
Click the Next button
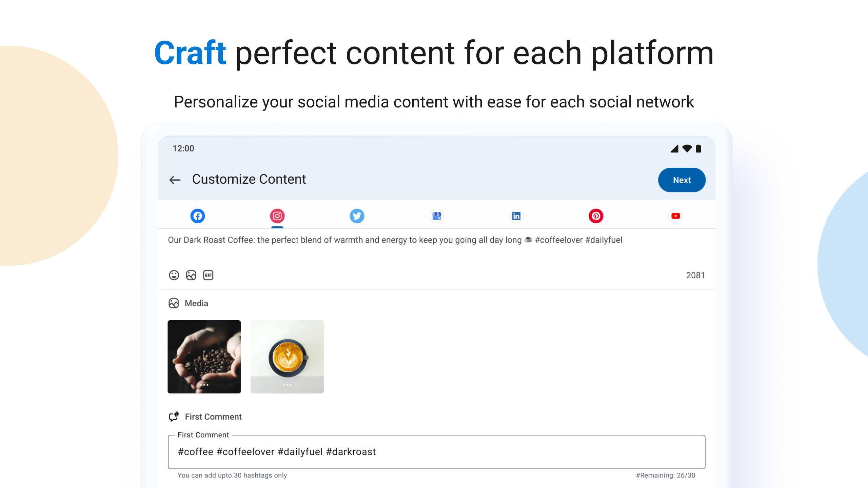(682, 180)
